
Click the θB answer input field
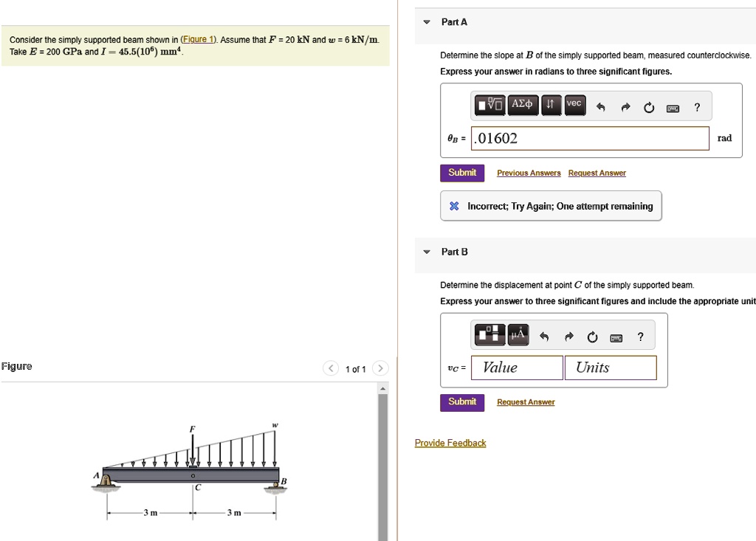point(590,138)
